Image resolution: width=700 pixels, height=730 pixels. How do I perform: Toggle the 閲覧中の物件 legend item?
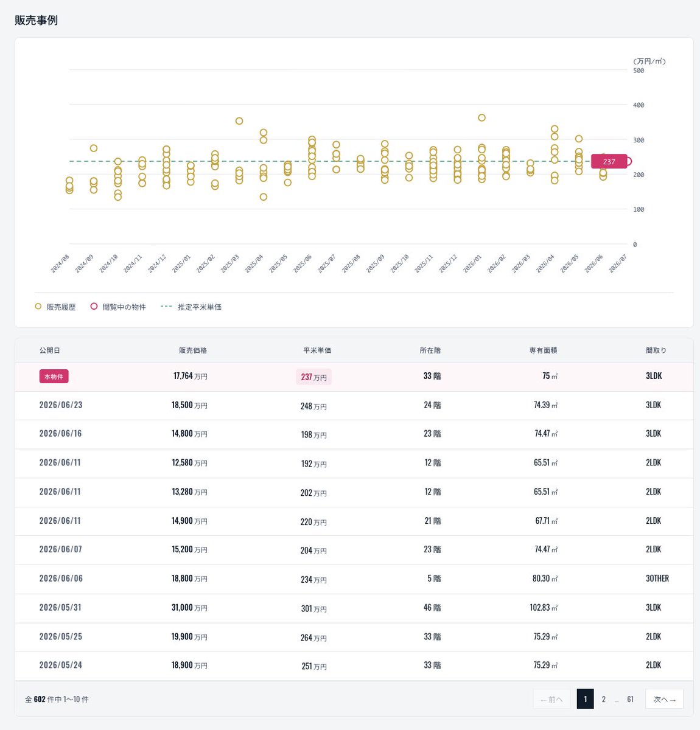click(x=119, y=307)
